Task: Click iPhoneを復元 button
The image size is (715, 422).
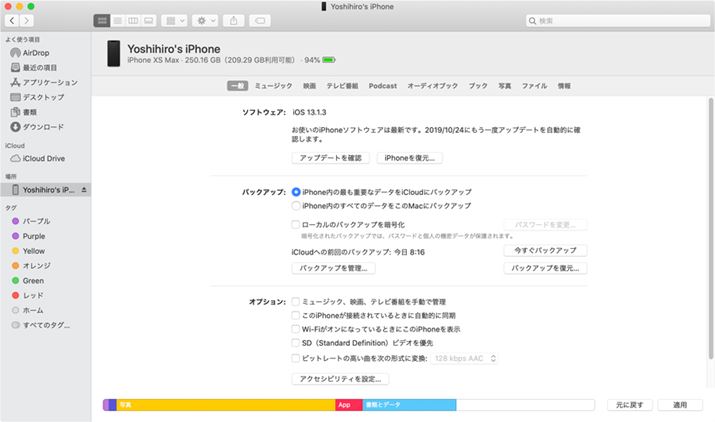Action: (x=409, y=158)
